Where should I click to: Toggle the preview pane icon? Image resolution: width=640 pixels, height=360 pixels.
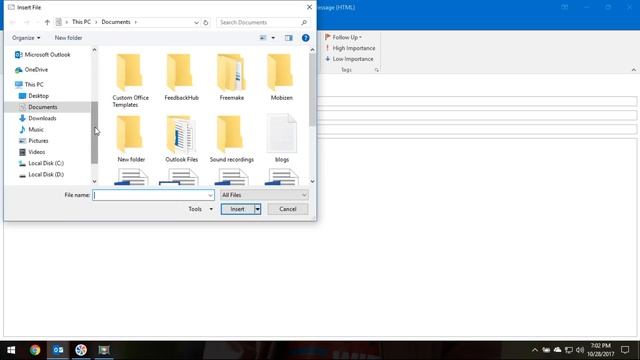click(289, 38)
